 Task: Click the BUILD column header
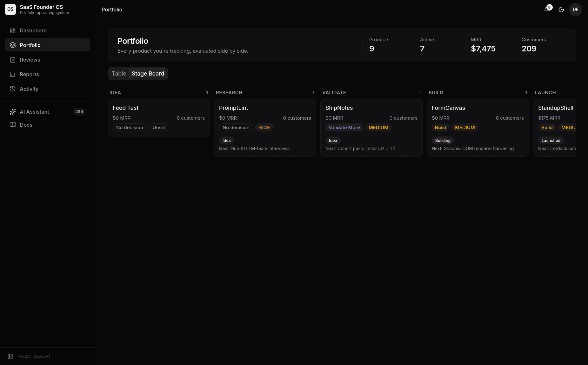[436, 93]
